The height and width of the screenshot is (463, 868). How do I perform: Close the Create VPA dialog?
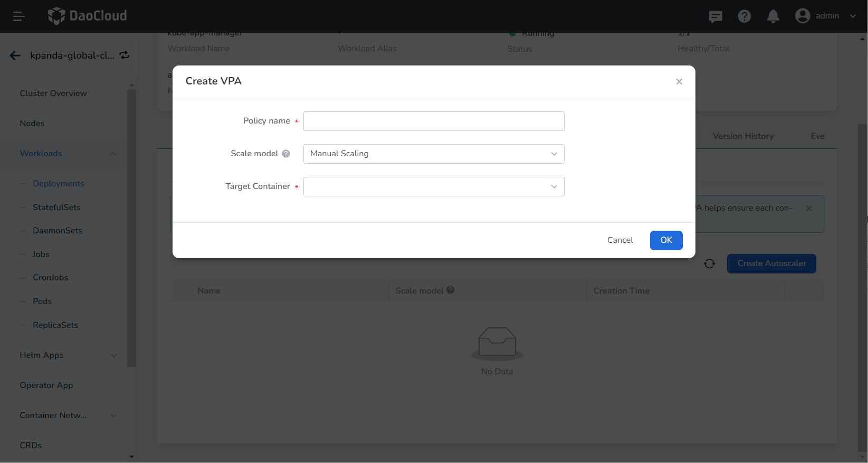[679, 81]
